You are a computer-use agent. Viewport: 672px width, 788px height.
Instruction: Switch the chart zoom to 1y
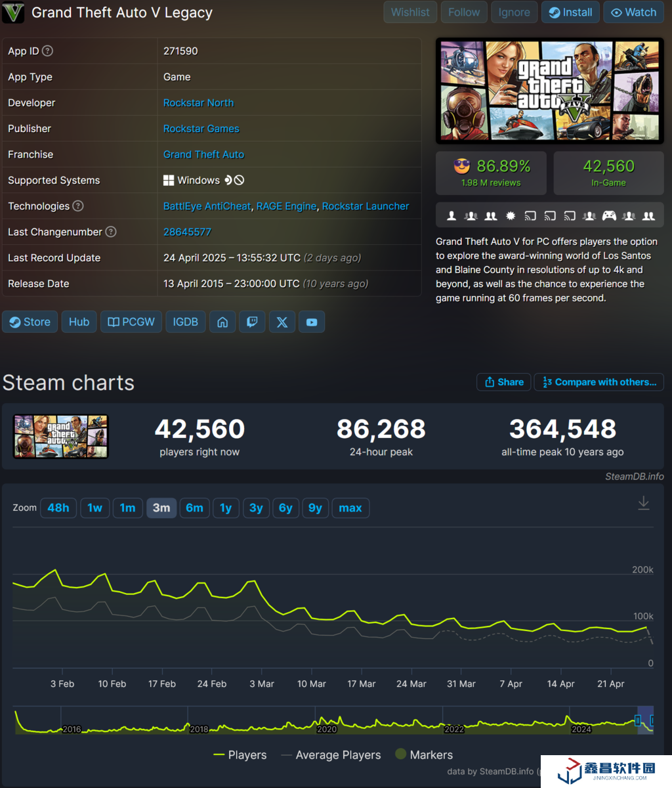[226, 508]
